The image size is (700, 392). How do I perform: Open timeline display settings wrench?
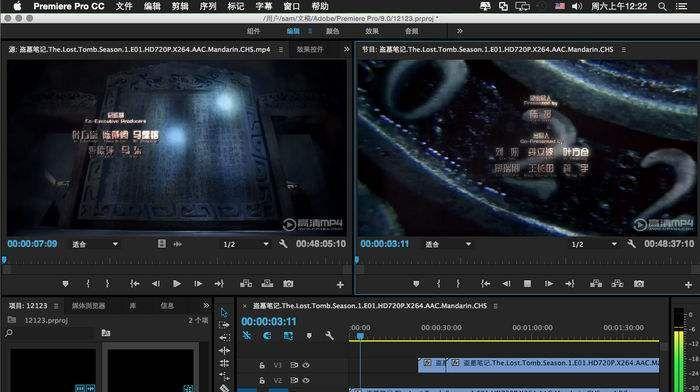point(329,335)
